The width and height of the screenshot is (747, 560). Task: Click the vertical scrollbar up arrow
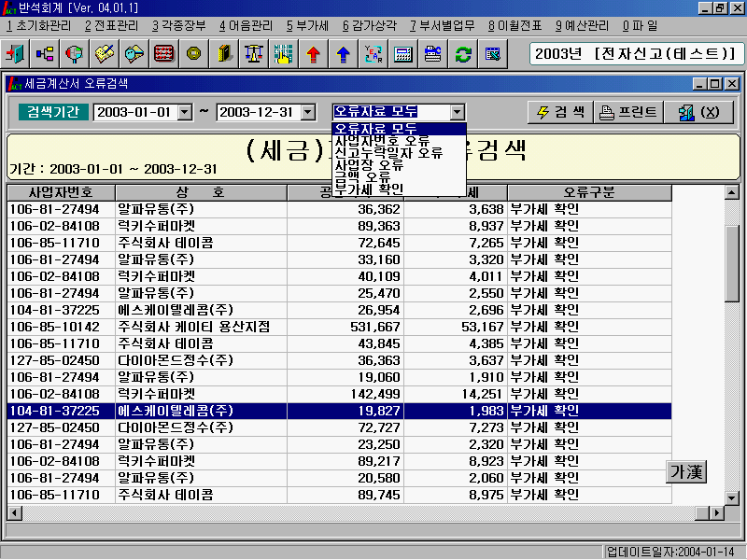(x=731, y=192)
